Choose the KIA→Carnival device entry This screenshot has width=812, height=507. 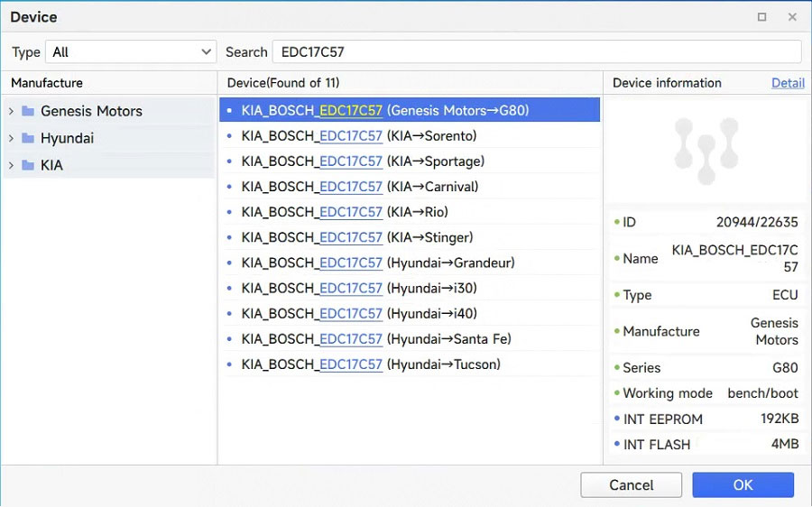360,187
